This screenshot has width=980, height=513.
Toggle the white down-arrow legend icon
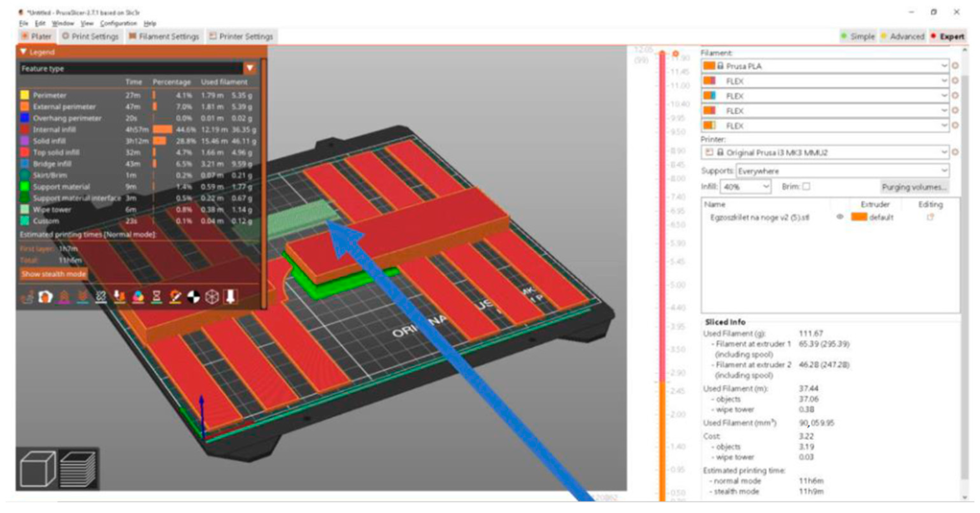[230, 297]
